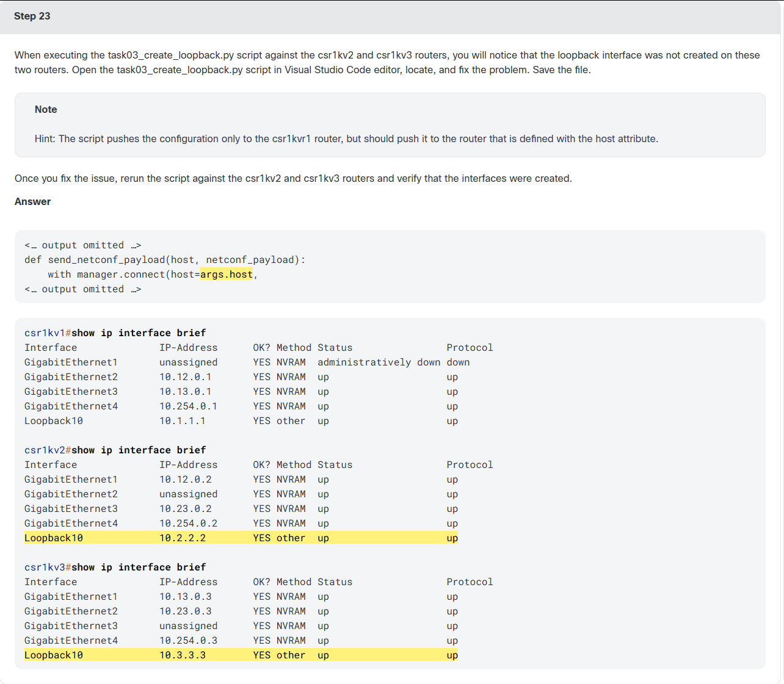Click the 'csr1kv1#show ip interface brief' command line
Screen dimensions: 784x684
click(115, 333)
